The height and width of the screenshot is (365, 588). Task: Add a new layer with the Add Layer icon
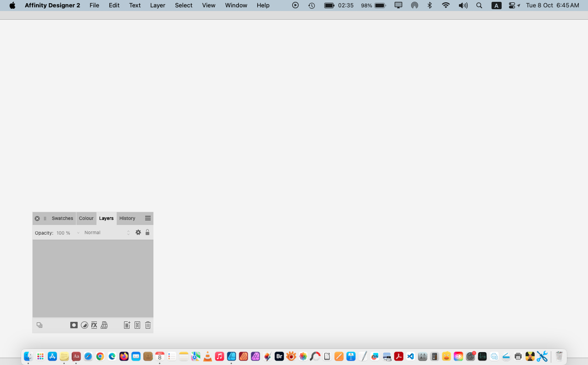click(127, 325)
